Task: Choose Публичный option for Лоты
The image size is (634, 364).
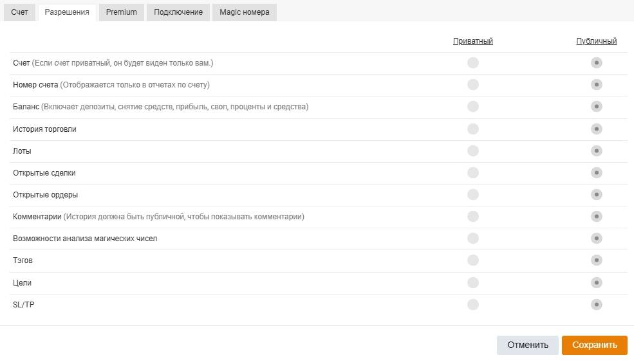Action: click(597, 151)
